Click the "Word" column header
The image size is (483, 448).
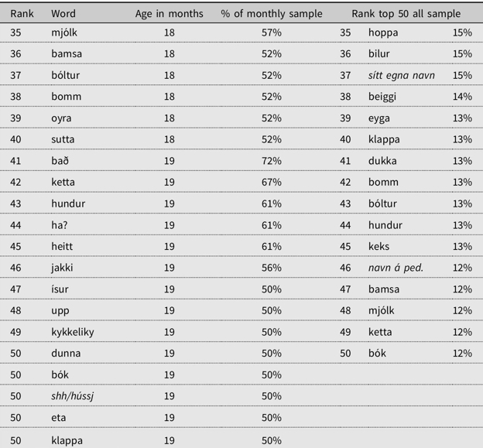pos(63,14)
